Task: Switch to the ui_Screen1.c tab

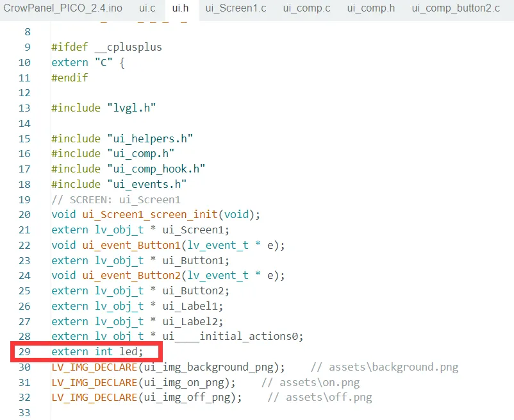Action: (235, 10)
